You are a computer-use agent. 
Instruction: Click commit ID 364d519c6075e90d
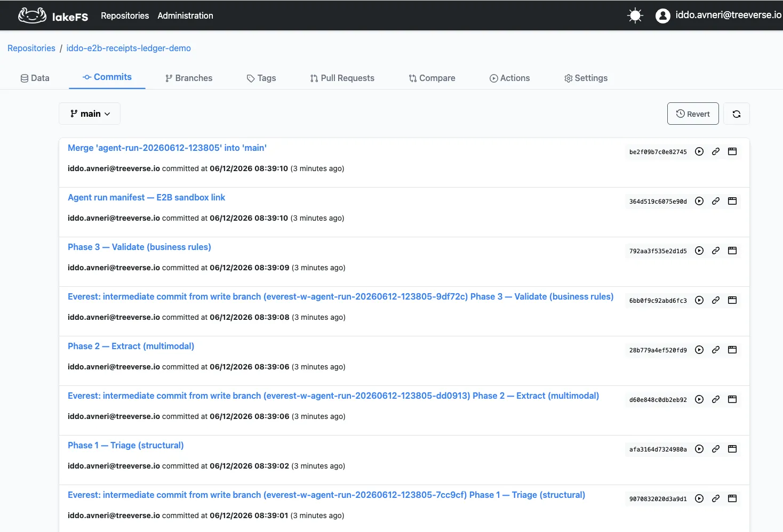658,201
